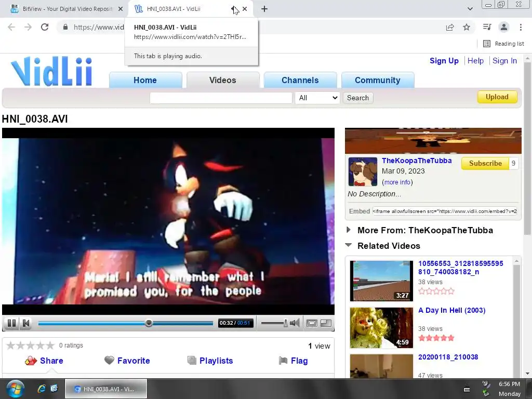Open the tab search dropdown arrow
This screenshot has width=532, height=399.
click(470, 9)
